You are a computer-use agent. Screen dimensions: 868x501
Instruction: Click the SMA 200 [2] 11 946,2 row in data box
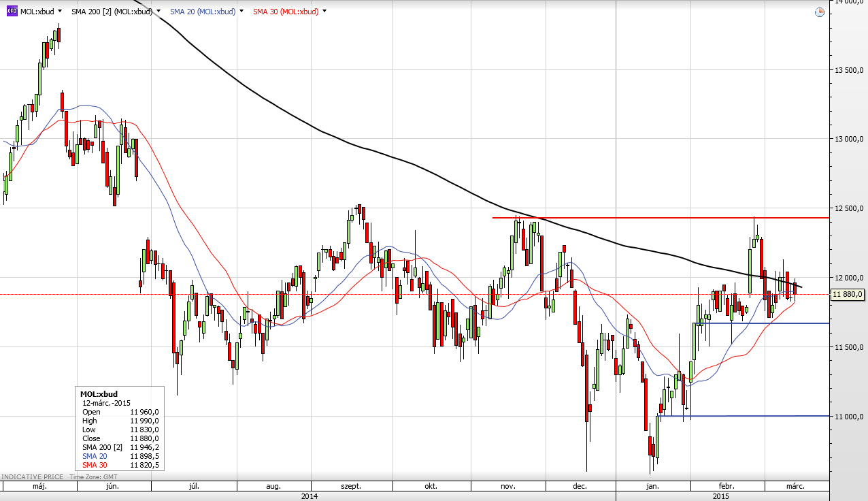coord(120,447)
